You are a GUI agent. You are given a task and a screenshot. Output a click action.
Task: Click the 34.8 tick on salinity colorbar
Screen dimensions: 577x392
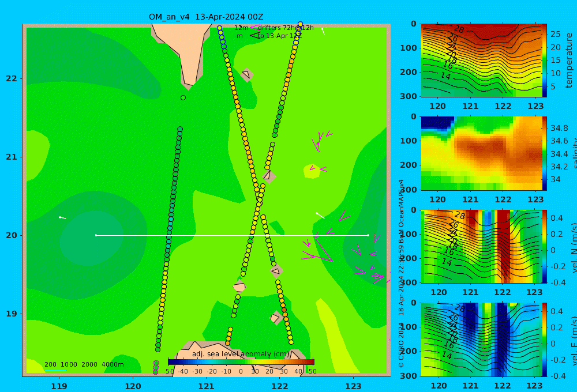(559, 128)
